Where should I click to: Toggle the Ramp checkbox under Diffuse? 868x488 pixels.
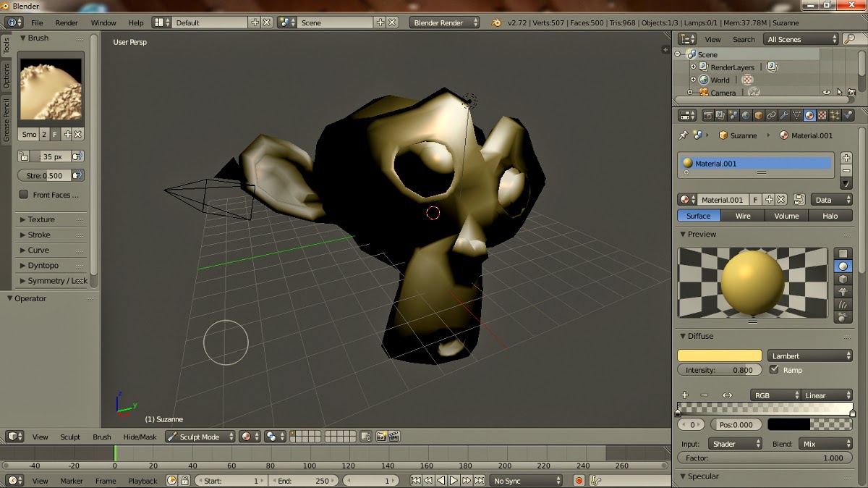tap(775, 369)
